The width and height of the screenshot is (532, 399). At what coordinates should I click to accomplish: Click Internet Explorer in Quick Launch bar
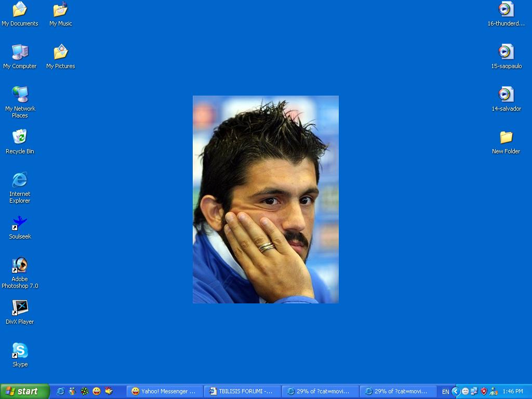(x=61, y=391)
